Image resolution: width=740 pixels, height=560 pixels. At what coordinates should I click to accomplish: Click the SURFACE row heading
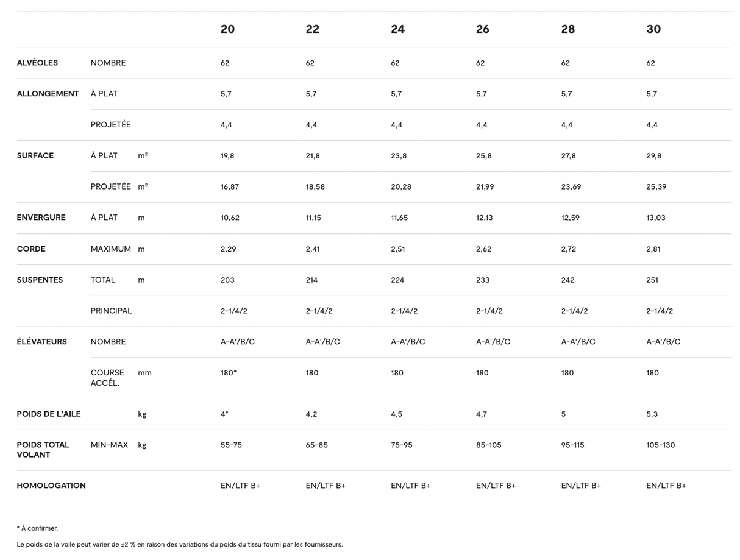[35, 155]
